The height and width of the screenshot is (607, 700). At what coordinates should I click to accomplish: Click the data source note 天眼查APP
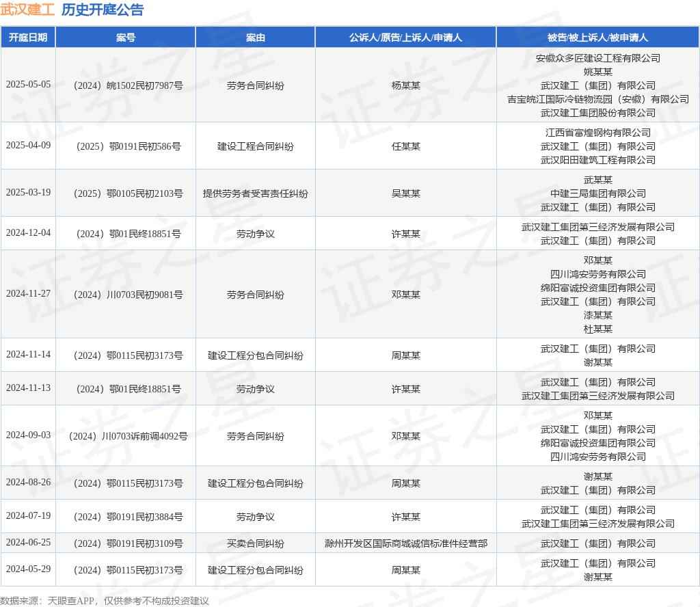tap(70, 601)
